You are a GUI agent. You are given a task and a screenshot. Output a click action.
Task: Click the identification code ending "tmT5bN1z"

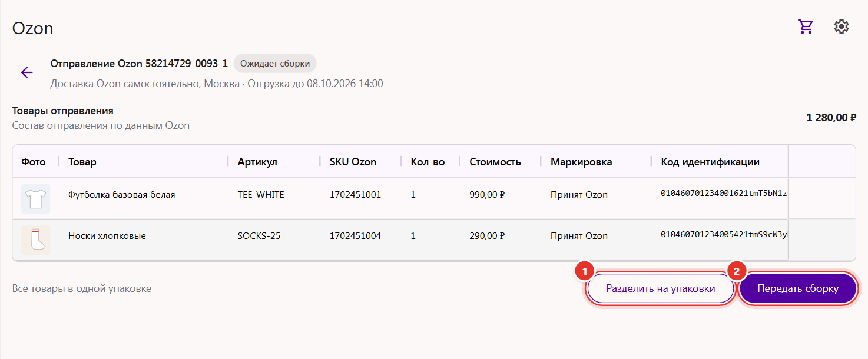tap(724, 194)
